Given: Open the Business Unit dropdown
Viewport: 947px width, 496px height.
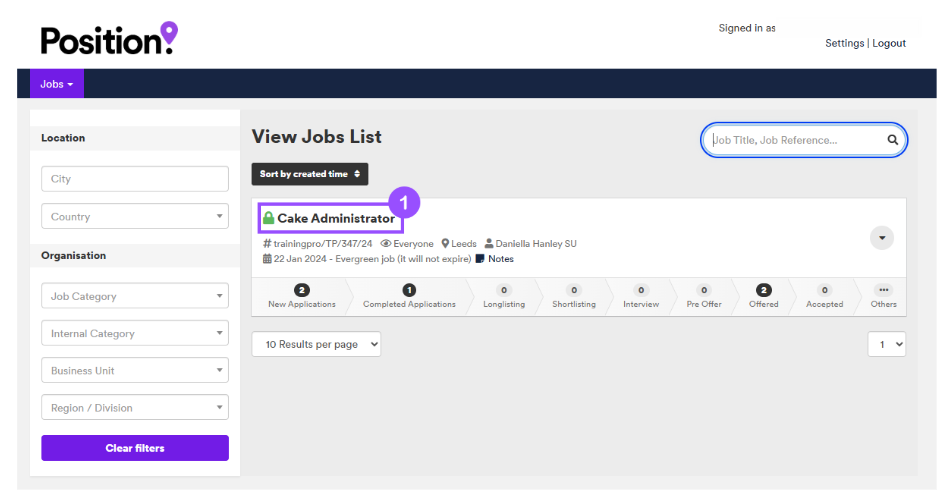Looking at the screenshot, I should [135, 370].
